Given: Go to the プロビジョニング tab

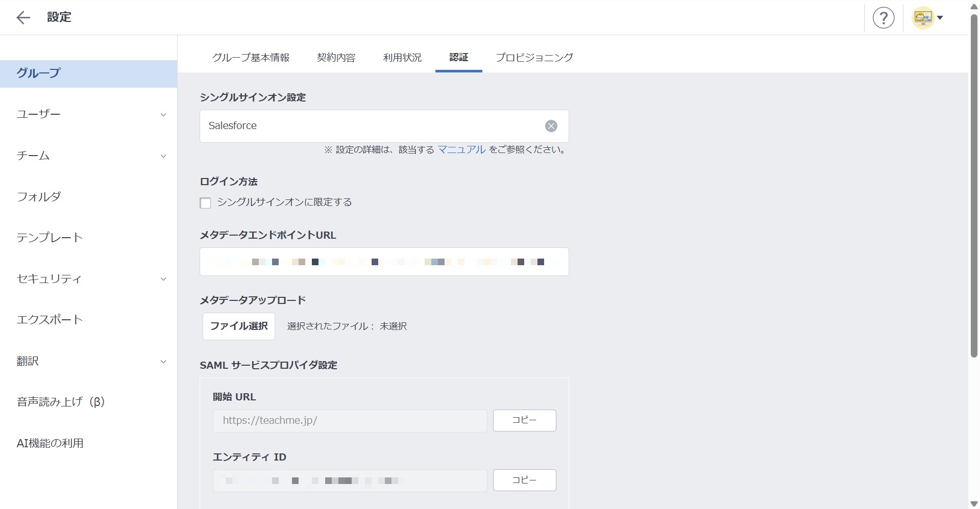Looking at the screenshot, I should [x=534, y=58].
